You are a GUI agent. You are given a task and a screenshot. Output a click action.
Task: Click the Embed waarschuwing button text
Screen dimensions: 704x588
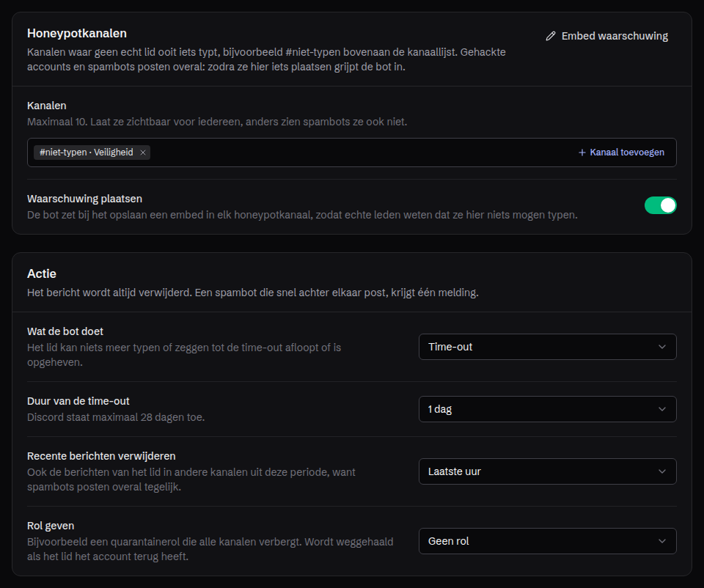(x=615, y=37)
